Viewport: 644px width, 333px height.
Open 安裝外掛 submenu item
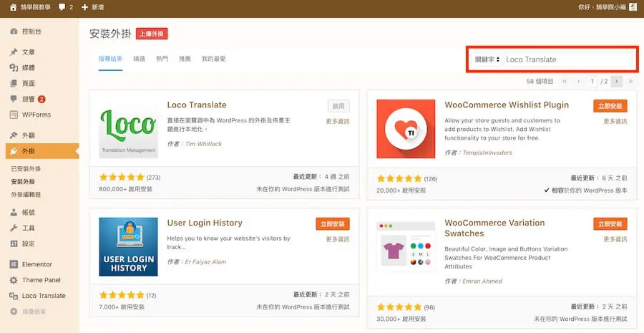[23, 182]
